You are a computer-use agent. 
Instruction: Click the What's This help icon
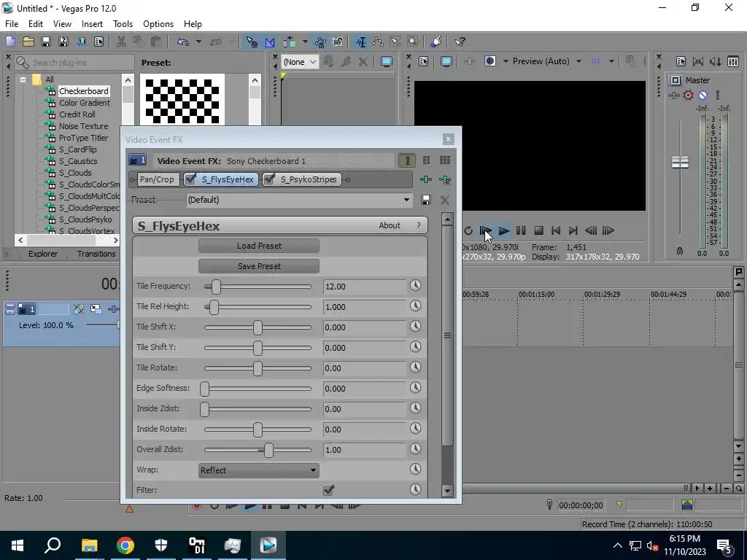(460, 42)
